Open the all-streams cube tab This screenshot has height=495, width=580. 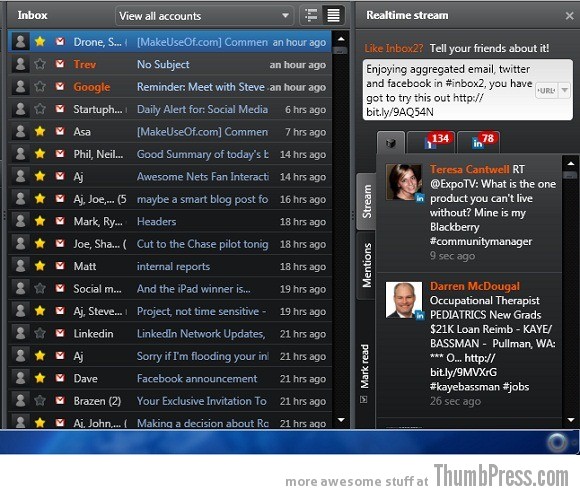pos(391,143)
